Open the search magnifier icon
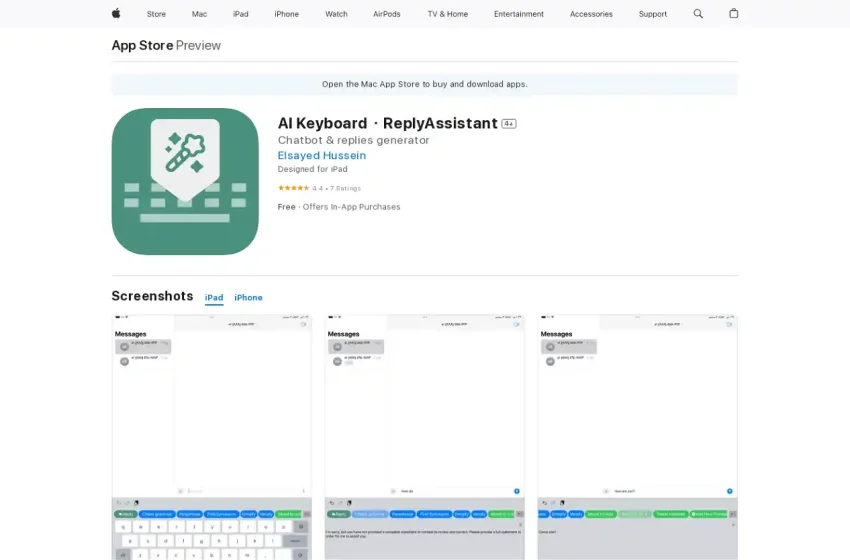 (698, 14)
